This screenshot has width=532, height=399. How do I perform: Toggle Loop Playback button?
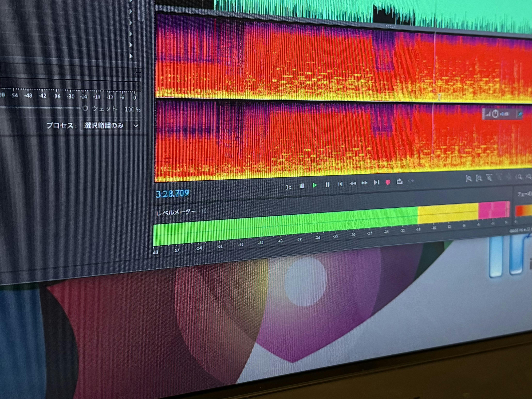399,181
